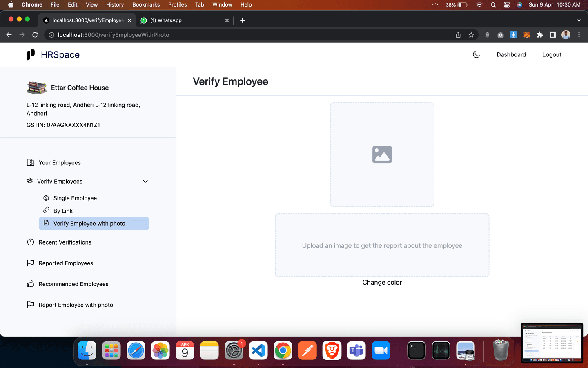Open Chrome three-dot menu
Image resolution: width=588 pixels, height=368 pixels.
pos(579,35)
